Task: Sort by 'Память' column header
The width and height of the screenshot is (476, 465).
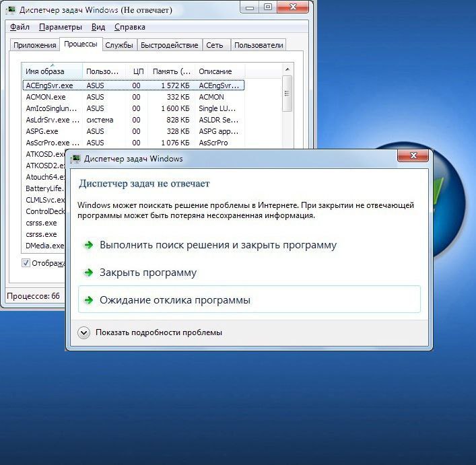Action: (x=172, y=71)
